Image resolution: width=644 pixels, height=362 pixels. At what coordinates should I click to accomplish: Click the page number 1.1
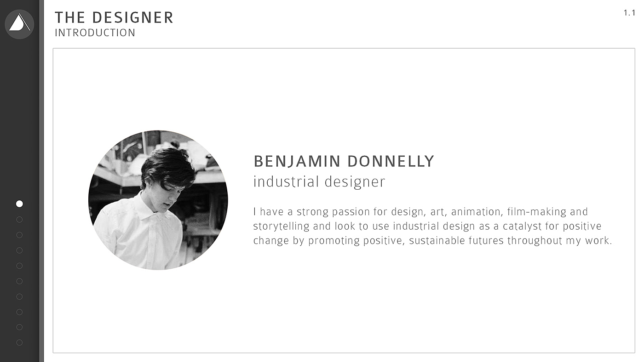[x=629, y=13]
